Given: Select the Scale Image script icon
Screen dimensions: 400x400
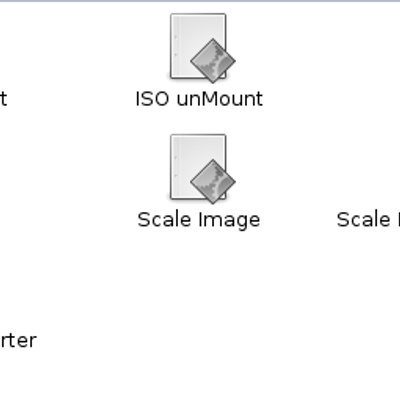Looking at the screenshot, I should coord(202,168).
